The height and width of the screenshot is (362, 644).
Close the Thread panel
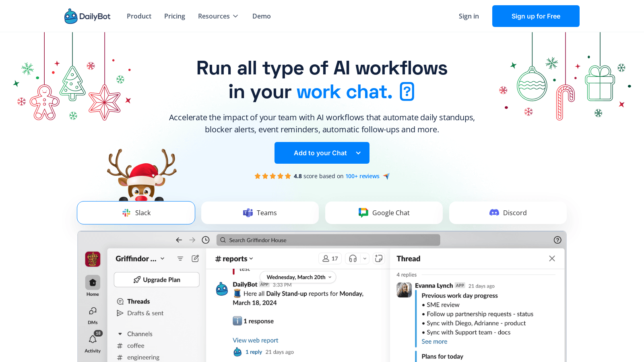[x=552, y=259]
